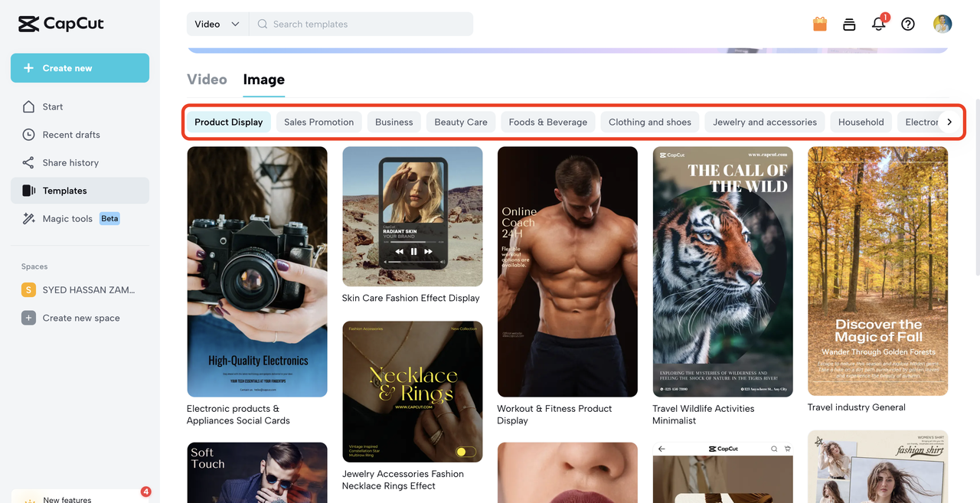This screenshot has width=980, height=503.
Task: Click the search magnifier icon
Action: tap(263, 24)
